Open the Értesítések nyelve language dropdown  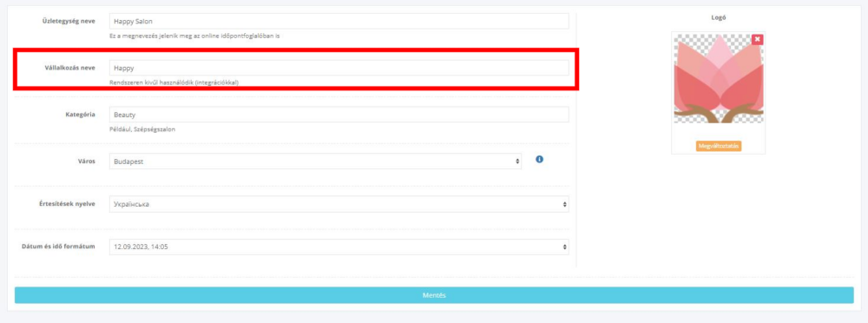click(339, 204)
